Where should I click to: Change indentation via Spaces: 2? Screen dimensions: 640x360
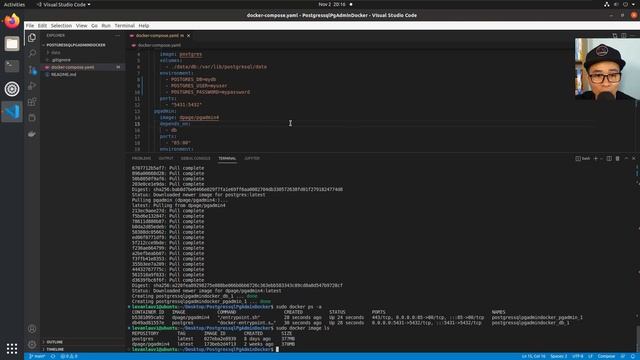coord(559,356)
